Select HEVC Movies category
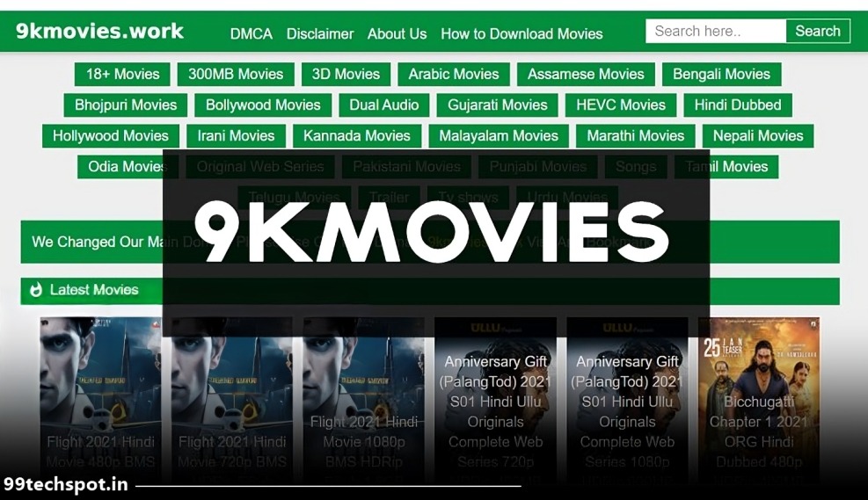Screen dimensions: 868x500 tap(621, 105)
